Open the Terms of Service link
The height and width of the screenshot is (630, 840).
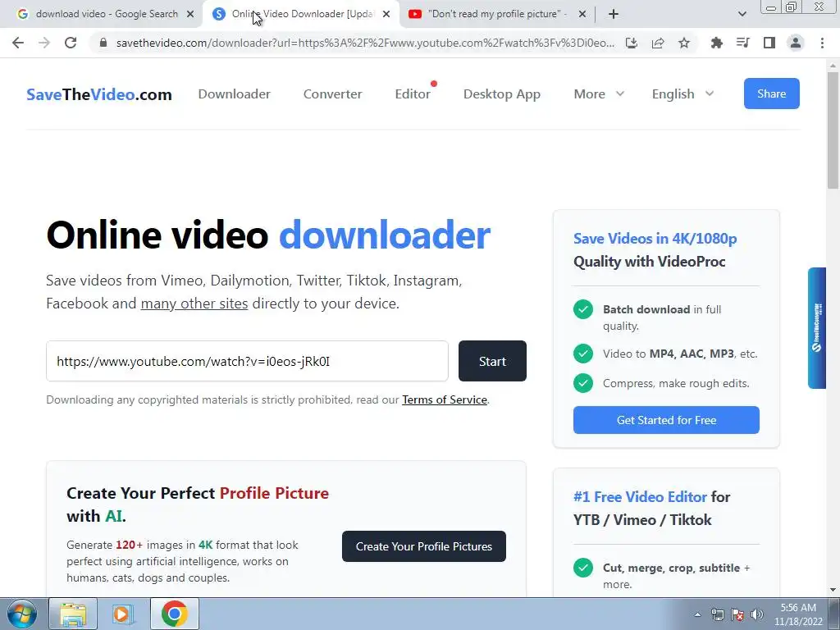pyautogui.click(x=445, y=399)
